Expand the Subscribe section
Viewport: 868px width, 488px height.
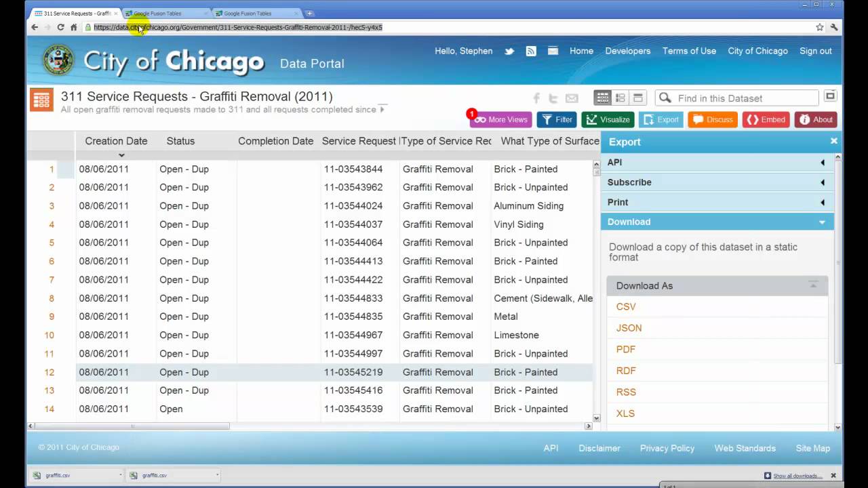coord(717,182)
